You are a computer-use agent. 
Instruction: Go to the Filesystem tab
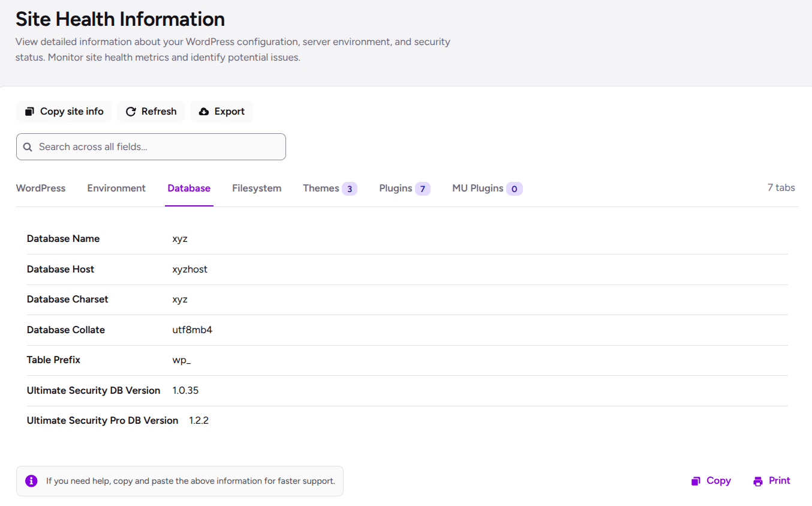pos(257,188)
